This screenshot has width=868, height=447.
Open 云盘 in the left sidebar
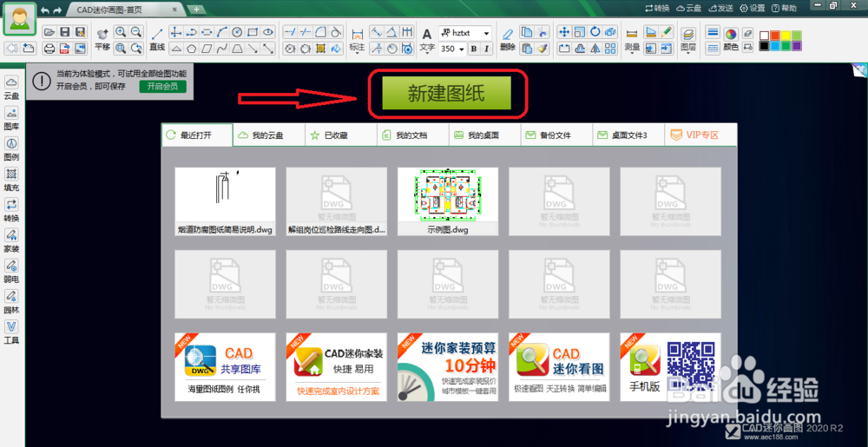click(x=11, y=88)
